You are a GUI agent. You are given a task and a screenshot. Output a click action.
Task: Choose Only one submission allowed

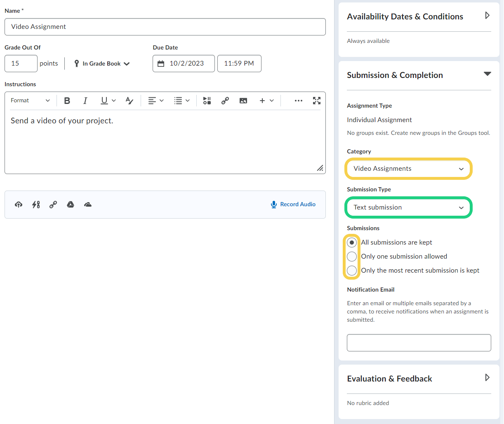pyautogui.click(x=352, y=257)
